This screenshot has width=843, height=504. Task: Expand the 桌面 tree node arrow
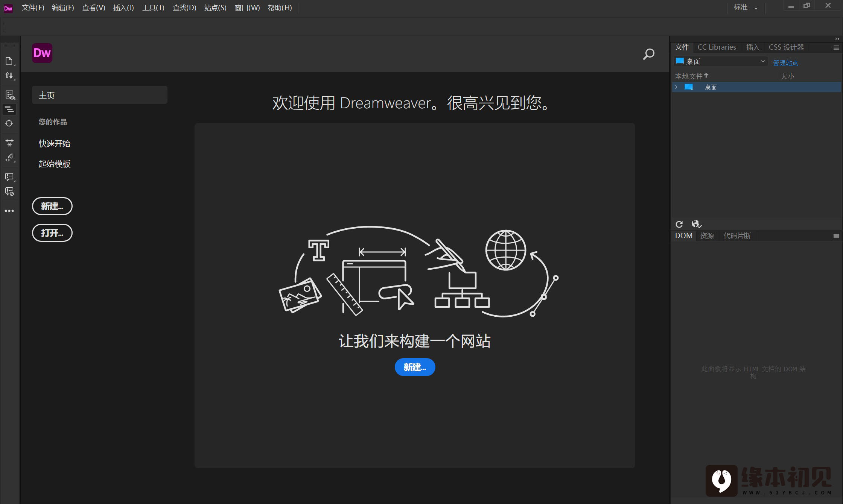tap(676, 87)
